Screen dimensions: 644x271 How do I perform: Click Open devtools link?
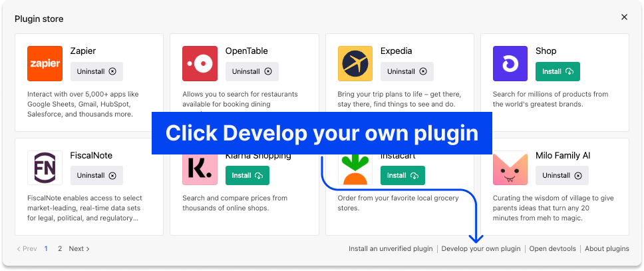pos(552,249)
